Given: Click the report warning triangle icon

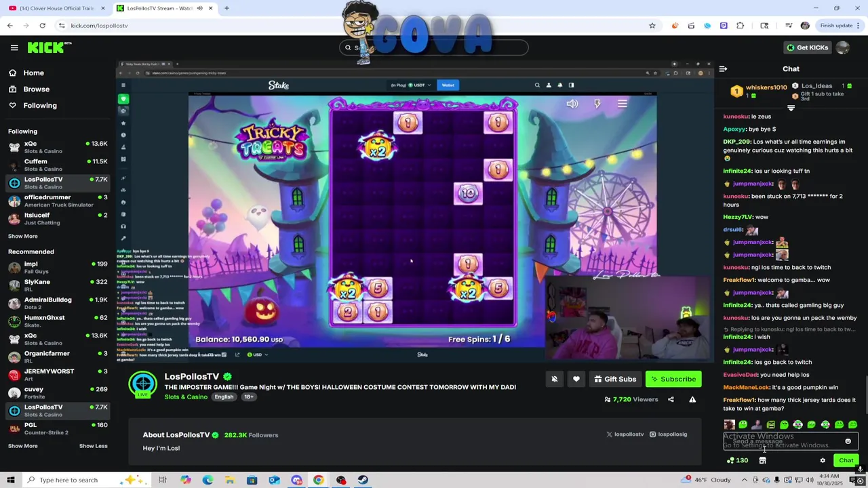Looking at the screenshot, I should tap(692, 400).
